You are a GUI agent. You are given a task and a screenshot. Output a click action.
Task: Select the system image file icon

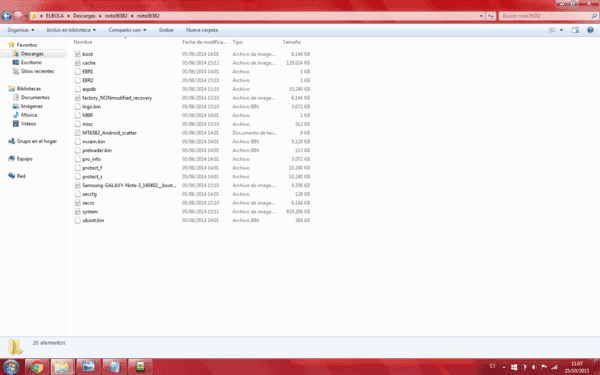77,212
